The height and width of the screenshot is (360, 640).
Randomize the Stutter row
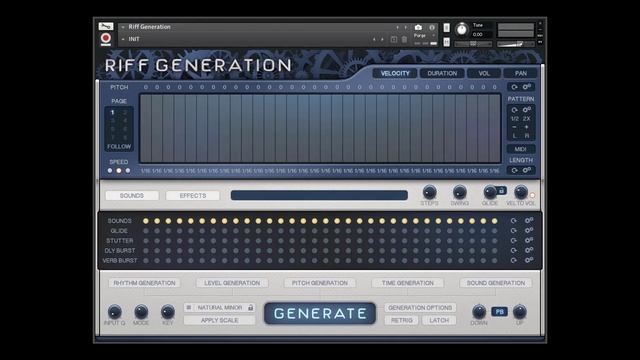(x=514, y=240)
